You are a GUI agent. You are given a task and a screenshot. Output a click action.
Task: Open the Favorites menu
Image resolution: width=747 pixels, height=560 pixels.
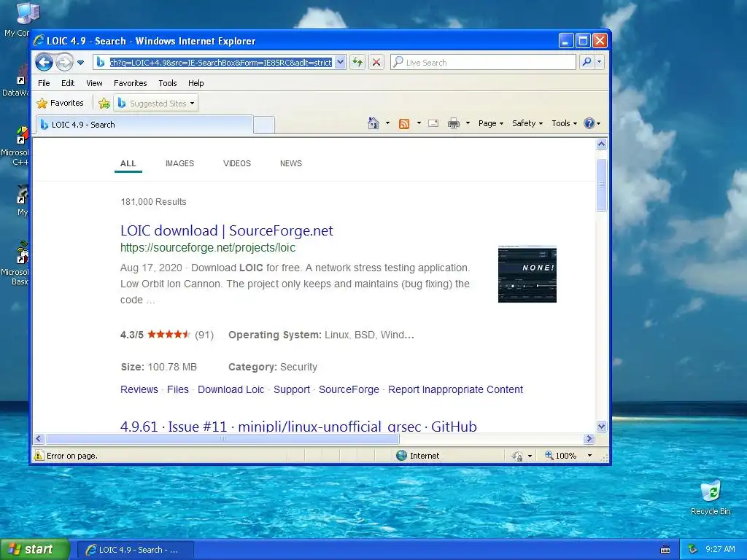pos(130,83)
